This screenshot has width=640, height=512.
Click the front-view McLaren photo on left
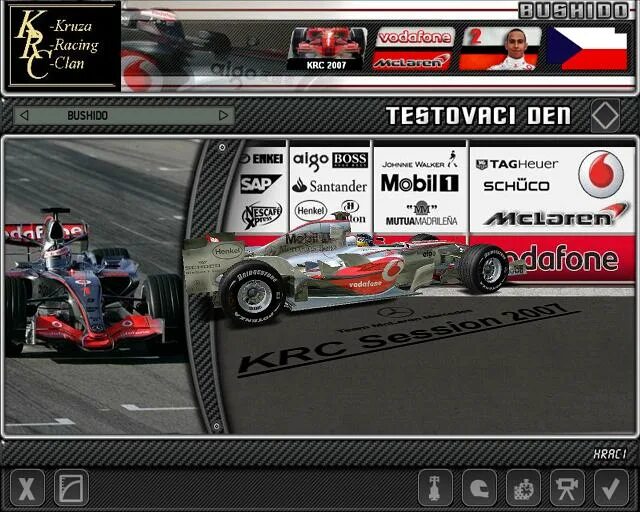[x=96, y=286]
